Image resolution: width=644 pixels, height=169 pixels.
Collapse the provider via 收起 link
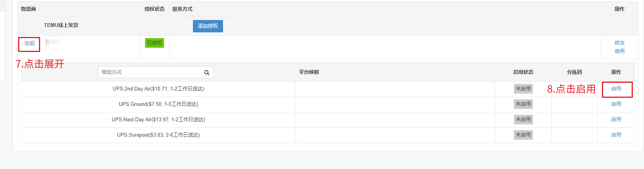pos(29,43)
